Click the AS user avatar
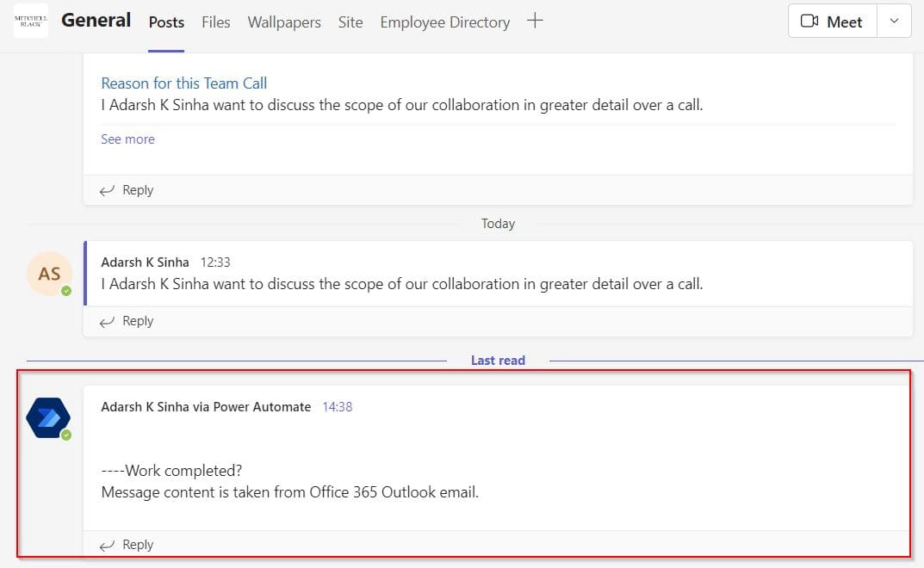This screenshot has width=924, height=568. point(49,274)
